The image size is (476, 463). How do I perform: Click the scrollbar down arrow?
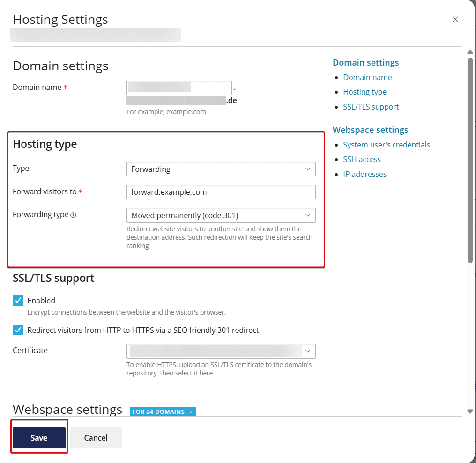pos(470,411)
